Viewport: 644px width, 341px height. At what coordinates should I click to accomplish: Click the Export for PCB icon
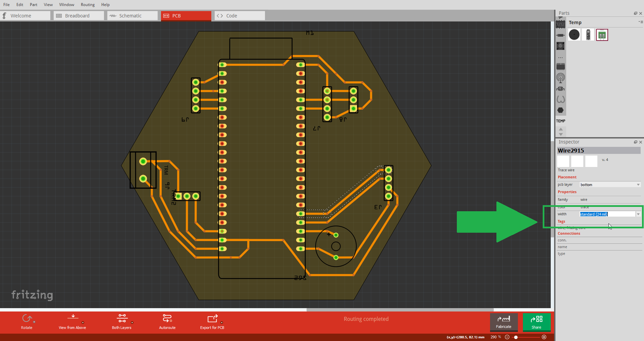(x=213, y=318)
